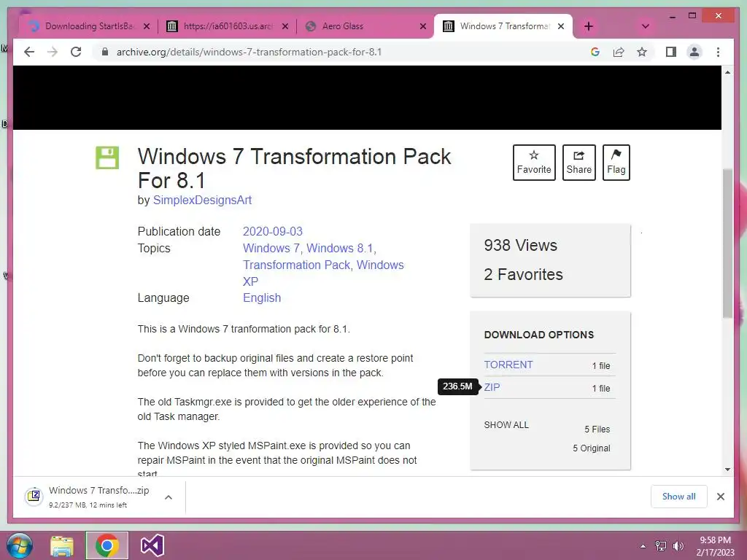Open Chrome profile avatar
Image resolution: width=747 pixels, height=560 pixels.
click(694, 52)
